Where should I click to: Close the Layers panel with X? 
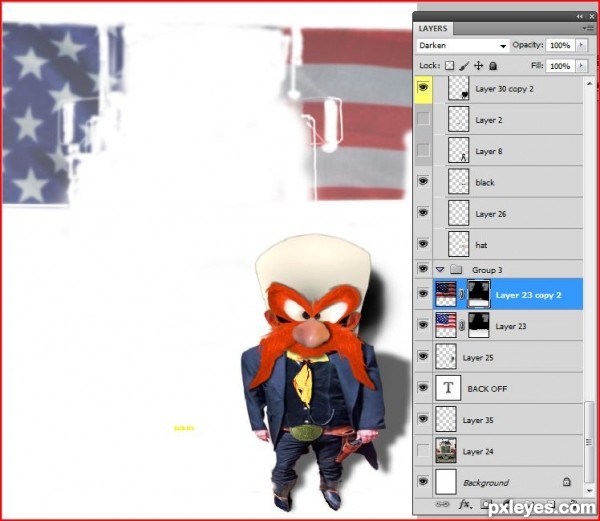pyautogui.click(x=592, y=16)
